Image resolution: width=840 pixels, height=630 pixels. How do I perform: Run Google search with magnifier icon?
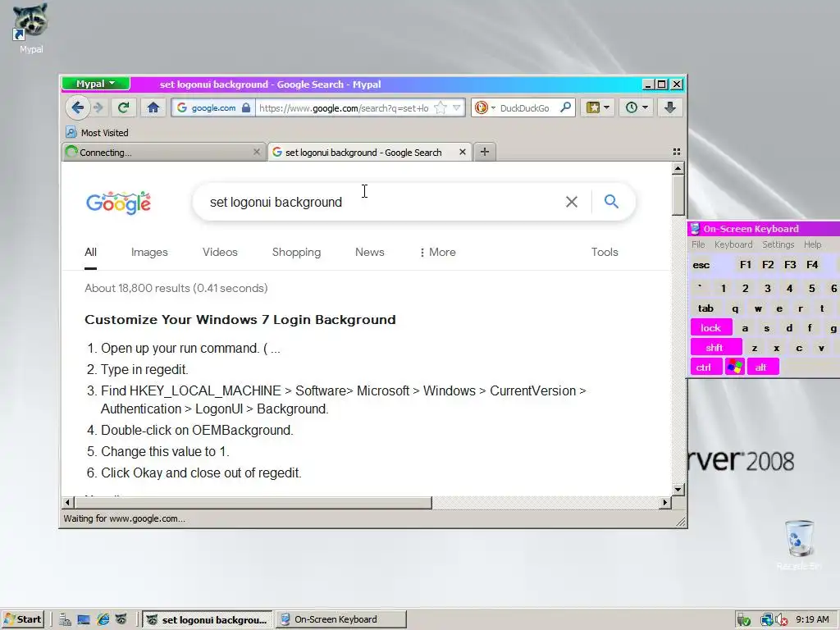coord(611,202)
